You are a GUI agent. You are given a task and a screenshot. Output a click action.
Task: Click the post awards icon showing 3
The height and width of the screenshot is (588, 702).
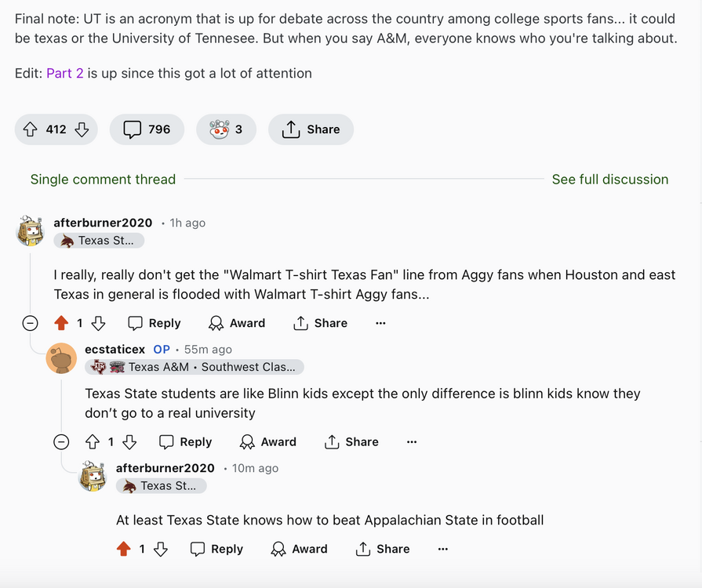pyautogui.click(x=226, y=129)
